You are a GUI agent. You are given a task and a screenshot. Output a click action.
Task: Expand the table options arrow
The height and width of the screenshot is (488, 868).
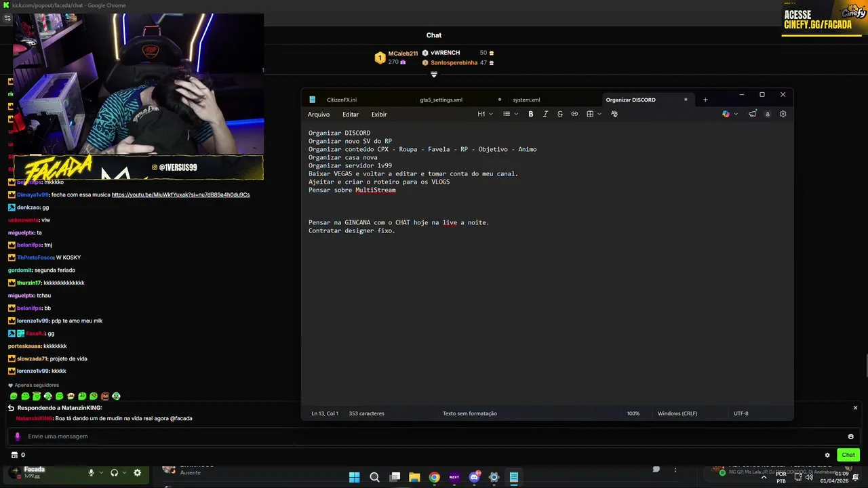pyautogui.click(x=599, y=114)
